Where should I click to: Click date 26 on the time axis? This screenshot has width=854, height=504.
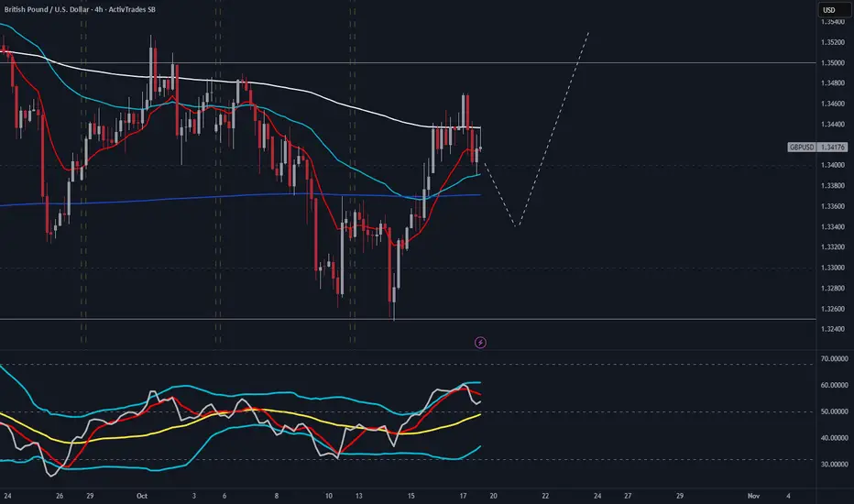coord(60,496)
